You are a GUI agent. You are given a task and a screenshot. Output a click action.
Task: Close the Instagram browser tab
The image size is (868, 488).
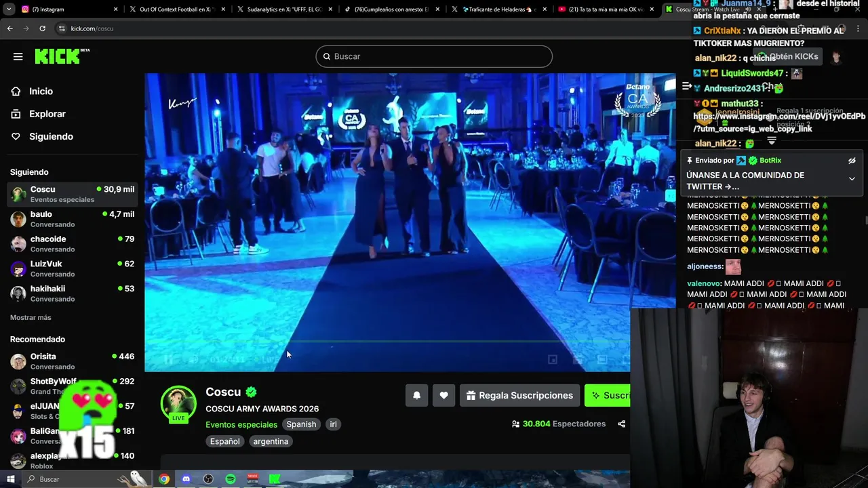click(x=115, y=9)
